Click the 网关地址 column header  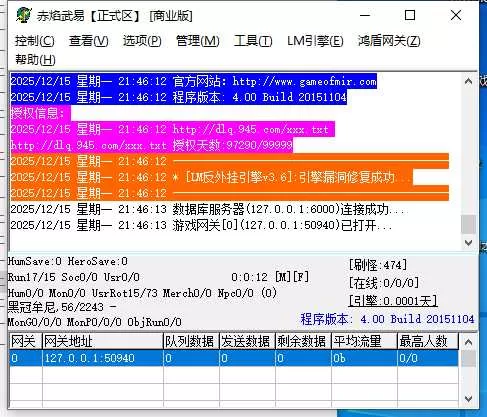pos(103,341)
